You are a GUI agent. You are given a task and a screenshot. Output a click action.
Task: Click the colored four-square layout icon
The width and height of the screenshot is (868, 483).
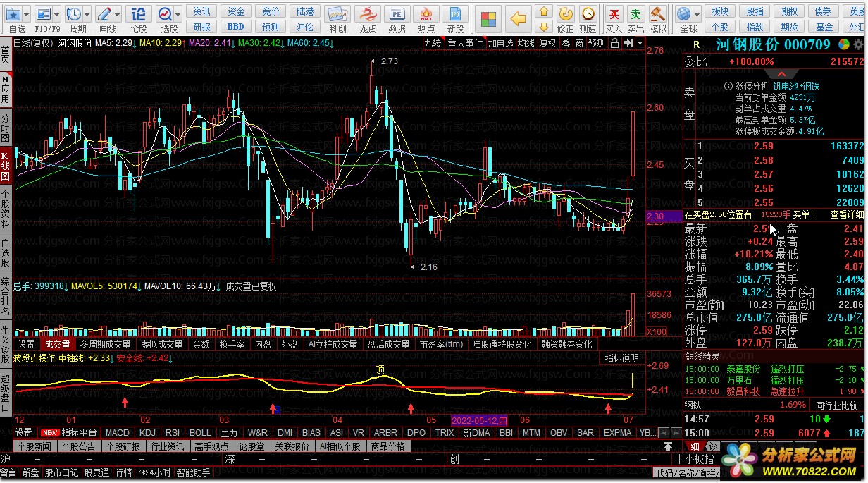[487, 18]
